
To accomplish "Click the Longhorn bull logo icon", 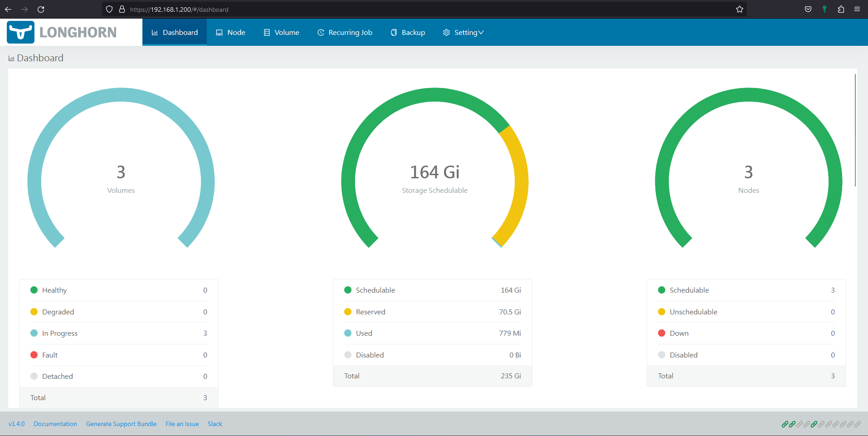I will (20, 32).
